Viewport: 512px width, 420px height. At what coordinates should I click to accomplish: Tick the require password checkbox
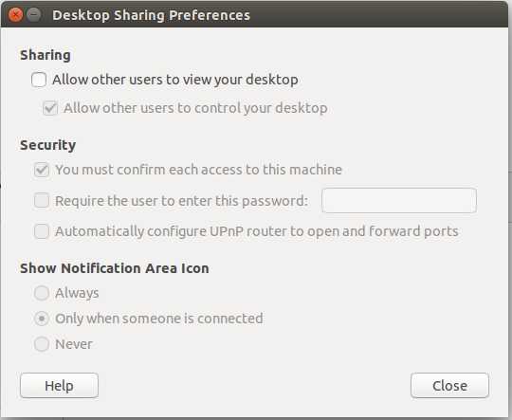click(42, 201)
